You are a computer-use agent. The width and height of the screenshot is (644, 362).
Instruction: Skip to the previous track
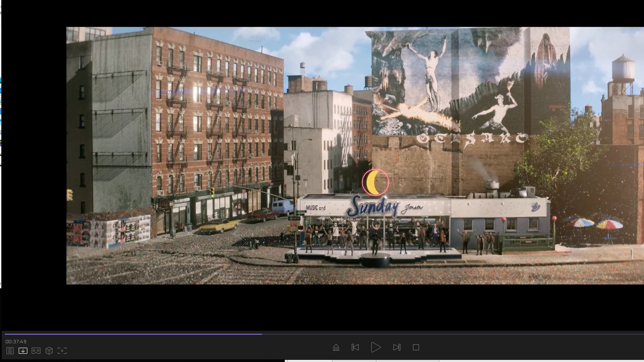click(x=355, y=347)
